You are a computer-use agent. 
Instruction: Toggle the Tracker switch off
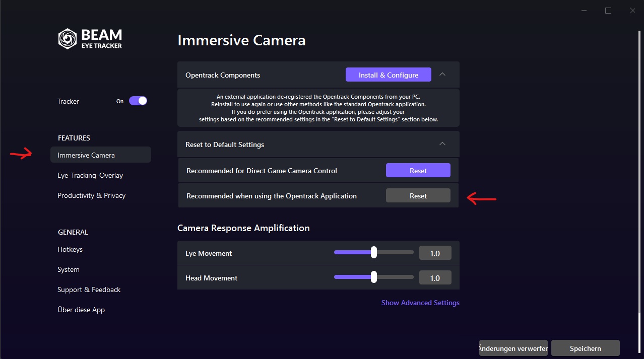point(138,101)
